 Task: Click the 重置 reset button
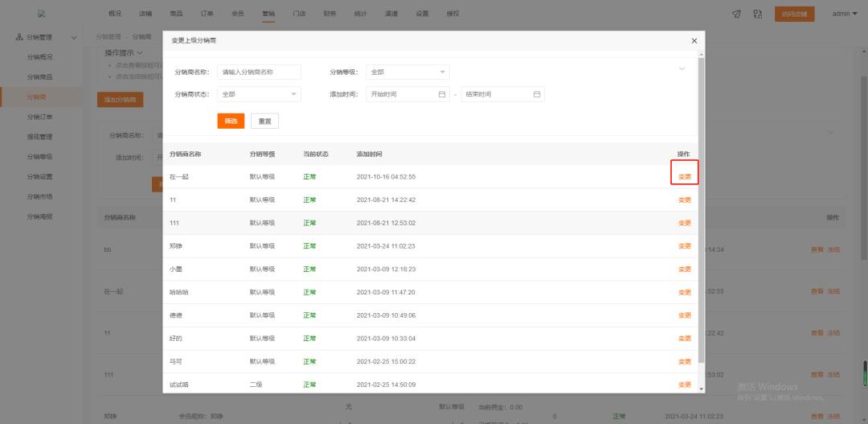coord(264,121)
